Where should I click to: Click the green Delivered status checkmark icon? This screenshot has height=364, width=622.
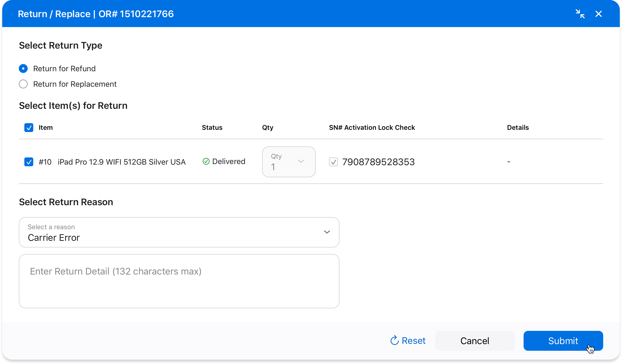206,161
